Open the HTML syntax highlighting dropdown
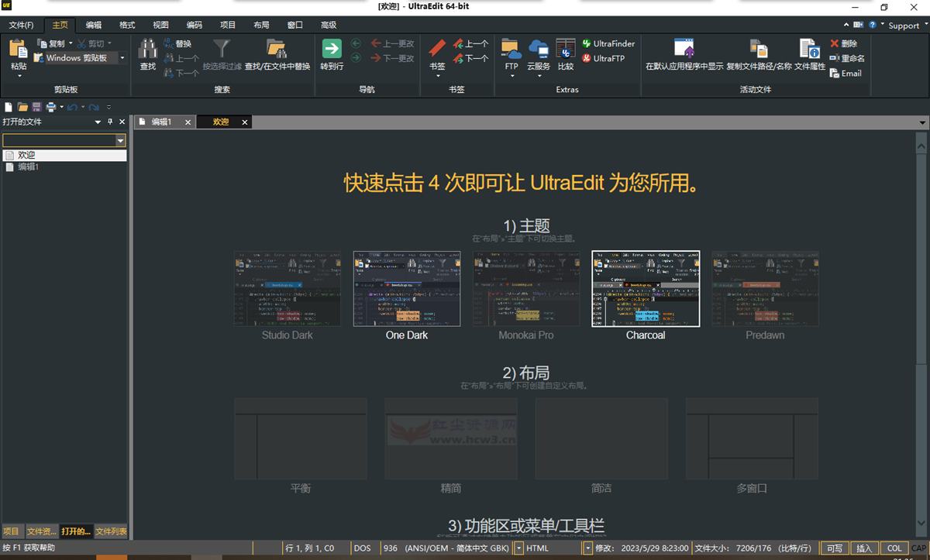Screen dimensions: 930x560 tap(588, 548)
